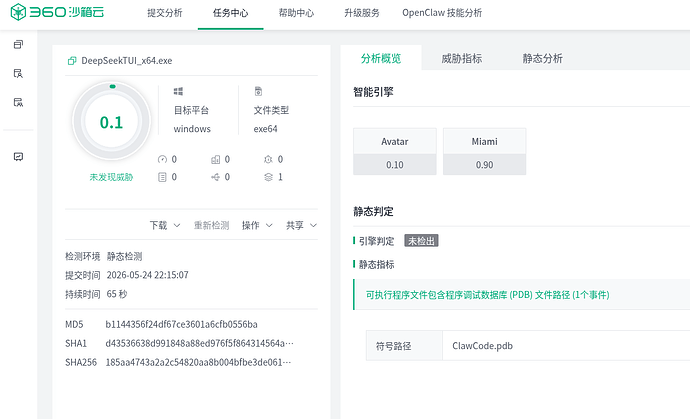The image size is (690, 419).
Task: Click the Avatar engine card
Action: coord(395,151)
